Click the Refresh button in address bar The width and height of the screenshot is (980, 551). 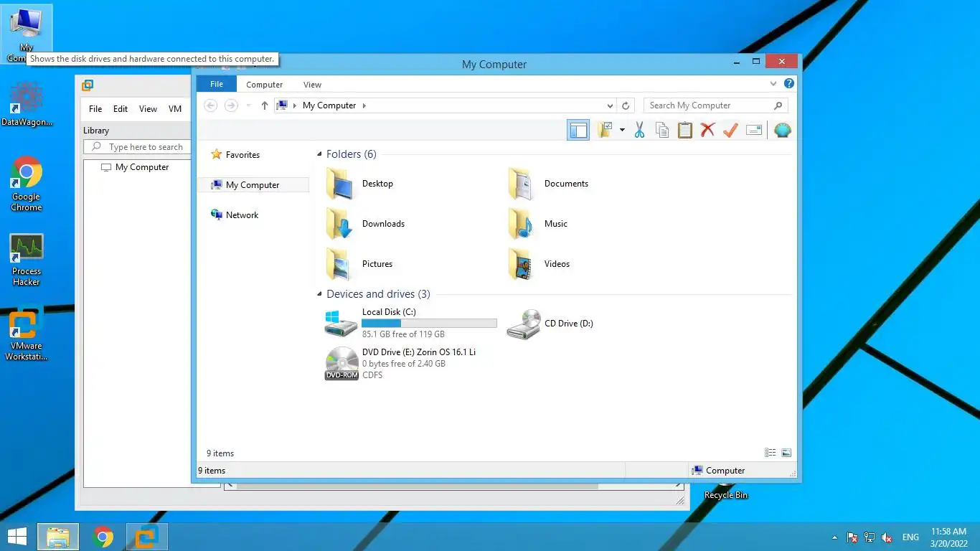(626, 105)
